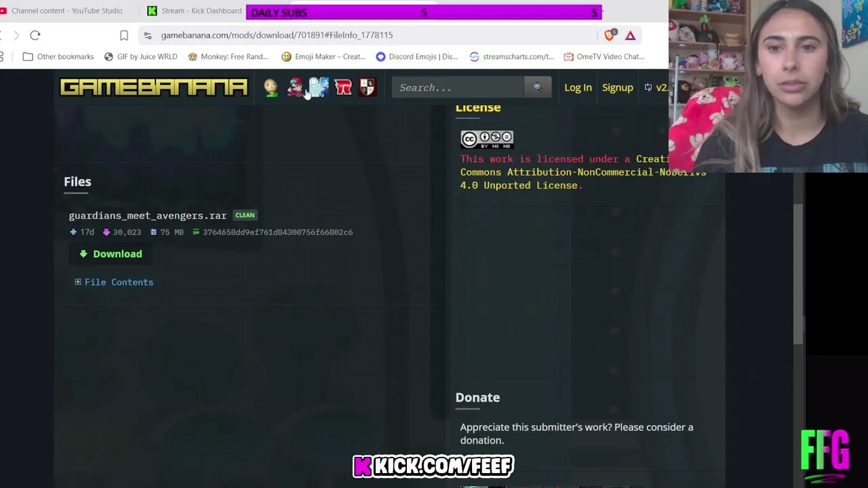Click the blue plus date-added icon
Screen dimensions: 868x488
pos(73,232)
